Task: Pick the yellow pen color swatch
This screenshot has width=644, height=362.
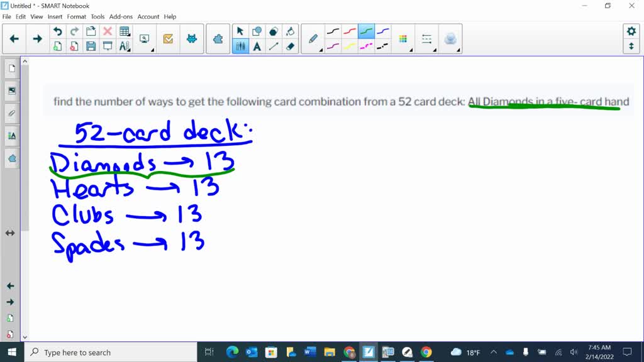Action: (349, 47)
